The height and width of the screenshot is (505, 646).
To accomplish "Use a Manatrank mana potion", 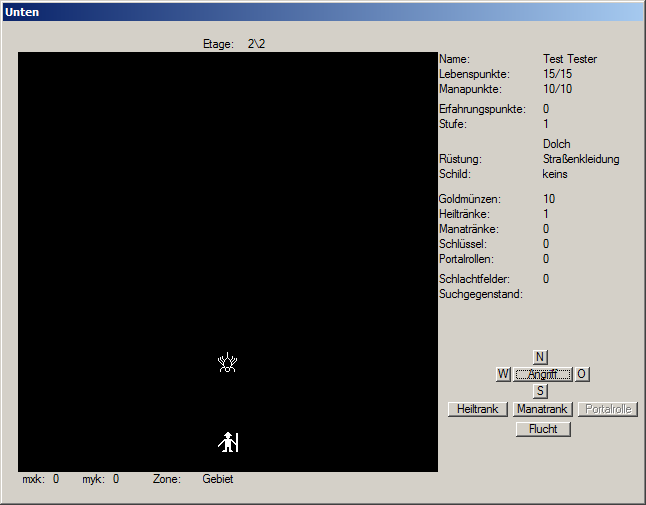I will [541, 409].
